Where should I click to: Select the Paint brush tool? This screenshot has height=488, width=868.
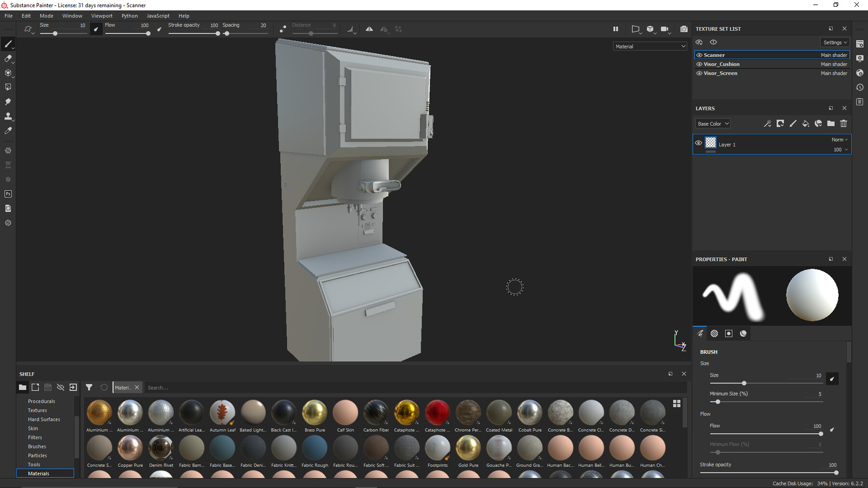click(x=8, y=44)
